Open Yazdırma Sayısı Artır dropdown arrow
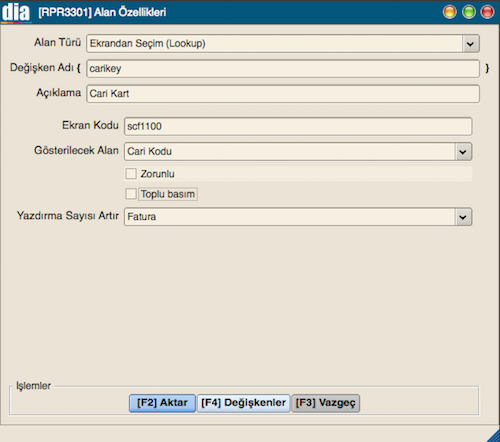This screenshot has height=442, width=500. click(x=463, y=217)
